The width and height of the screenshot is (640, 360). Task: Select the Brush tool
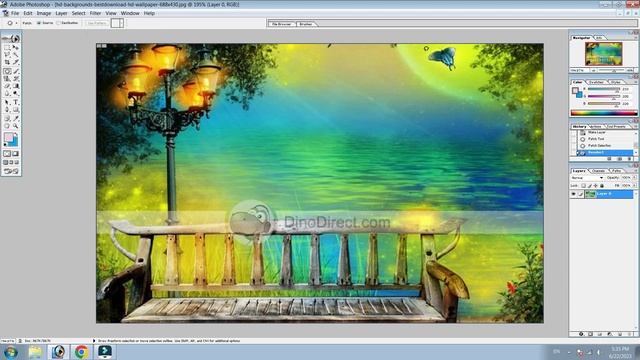coord(16,71)
